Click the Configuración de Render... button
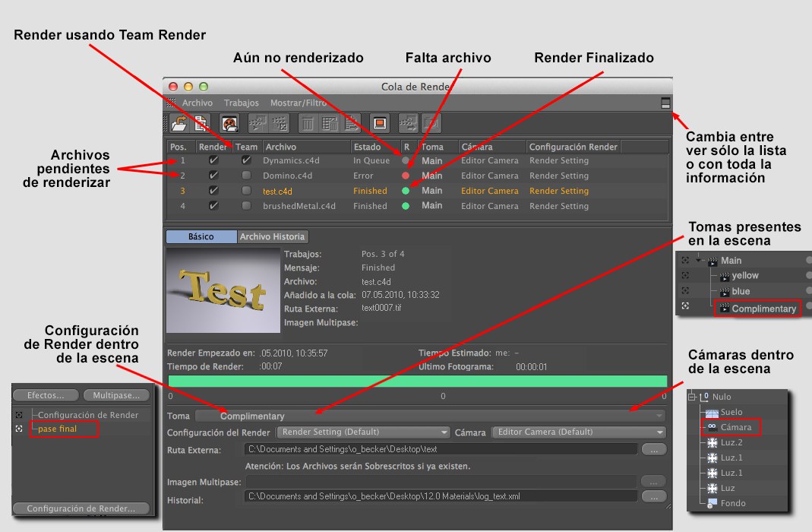The width and height of the screenshot is (812, 532). click(x=81, y=508)
